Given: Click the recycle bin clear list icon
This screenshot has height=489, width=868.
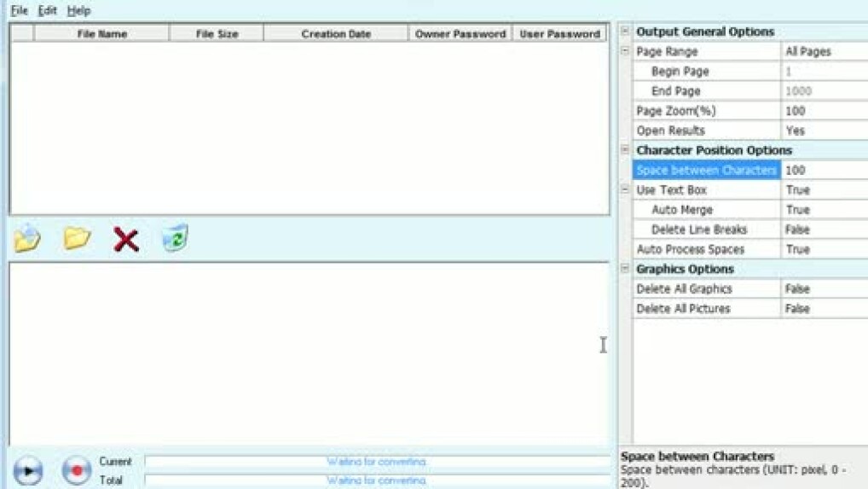Looking at the screenshot, I should [x=175, y=238].
